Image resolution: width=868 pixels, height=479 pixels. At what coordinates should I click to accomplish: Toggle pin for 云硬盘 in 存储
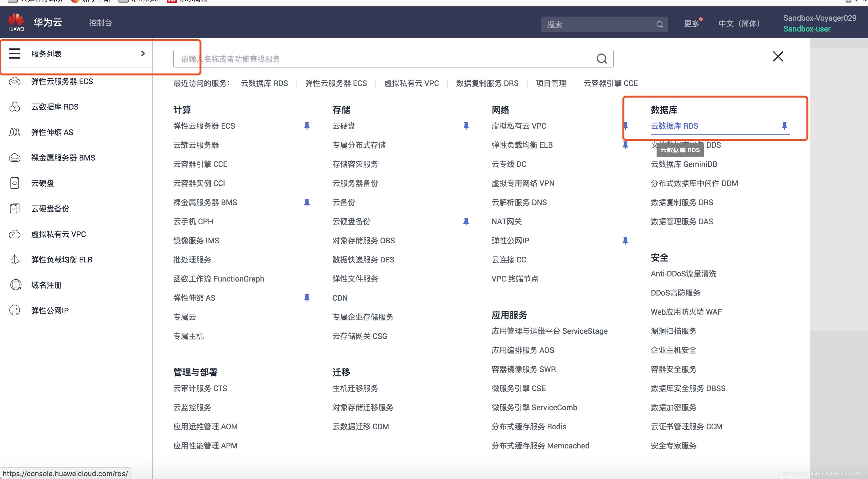tap(466, 126)
